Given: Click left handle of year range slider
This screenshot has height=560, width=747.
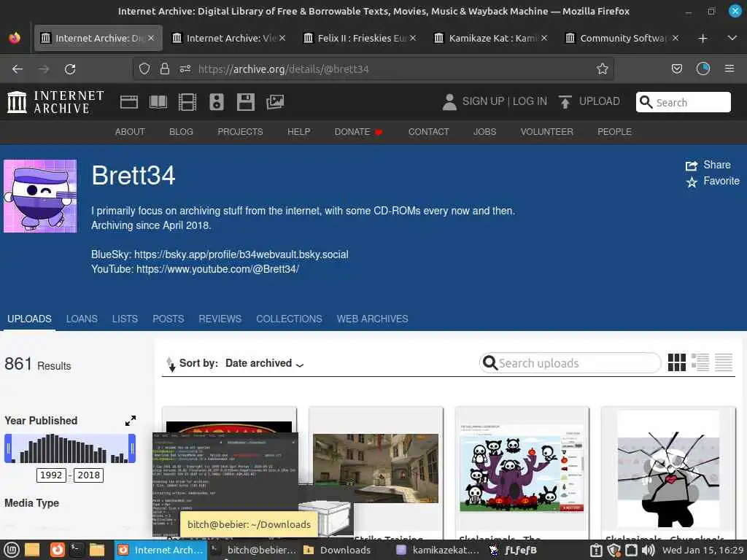Looking at the screenshot, I should [7, 448].
